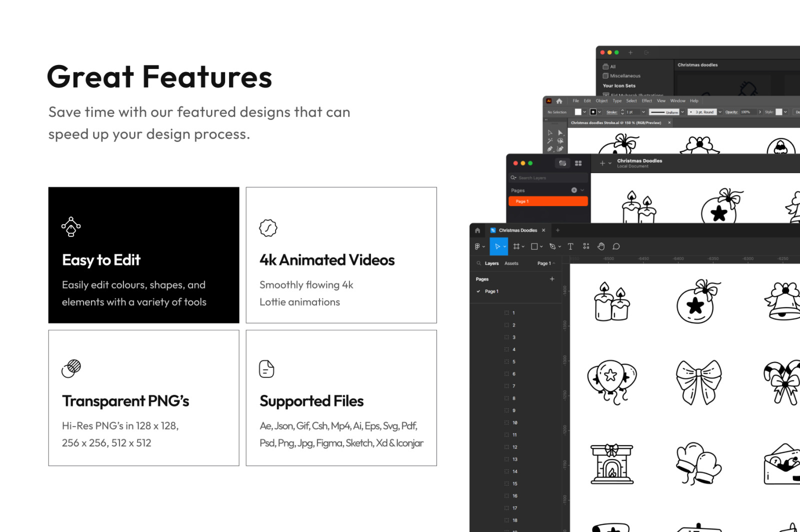The height and width of the screenshot is (532, 800).
Task: Open Illustrator's Uniform stroke profile dropdown
Action: coord(682,112)
